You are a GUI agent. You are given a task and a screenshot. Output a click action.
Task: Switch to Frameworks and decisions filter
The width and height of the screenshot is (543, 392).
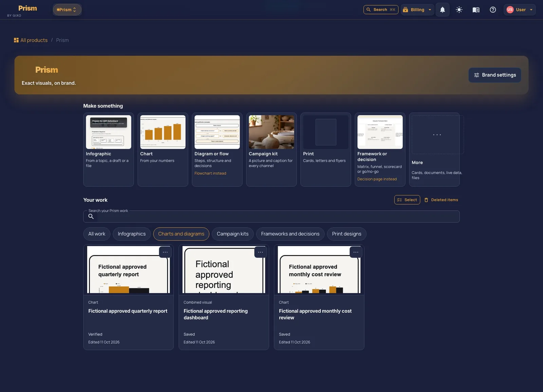pos(291,234)
